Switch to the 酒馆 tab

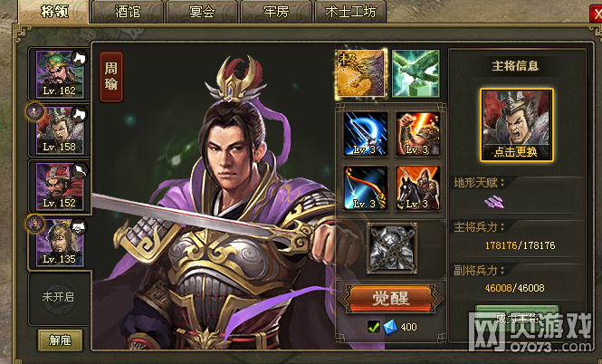click(128, 12)
